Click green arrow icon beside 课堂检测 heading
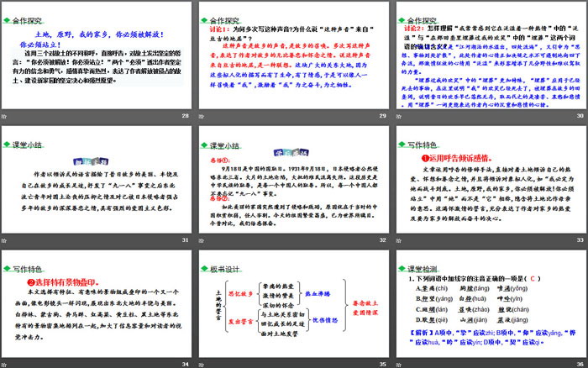 click(400, 267)
